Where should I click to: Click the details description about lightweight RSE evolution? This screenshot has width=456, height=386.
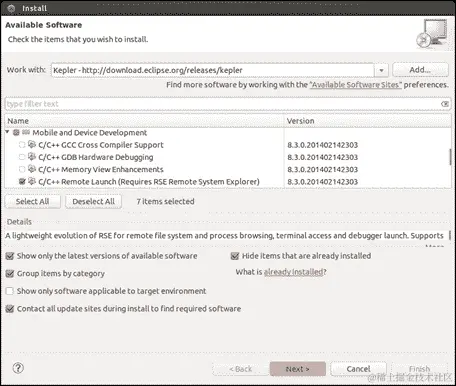(224, 236)
